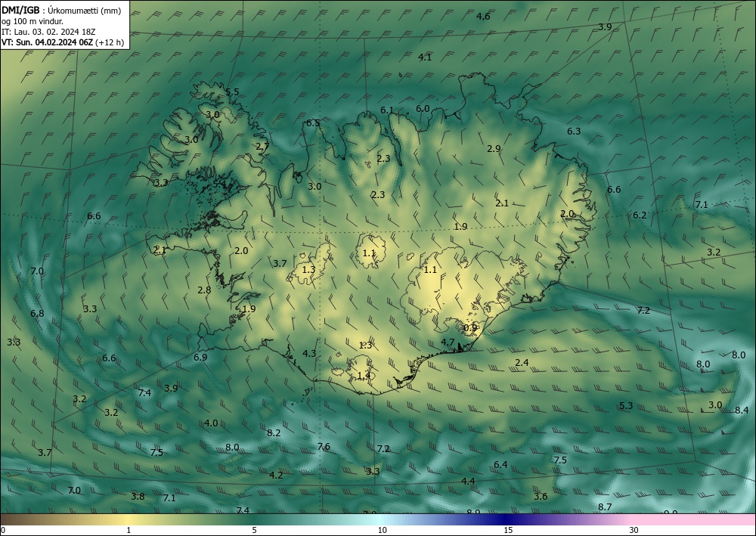This screenshot has width=756, height=536.
Task: Click the yellow part of the color scale at 1
Action: click(x=128, y=519)
